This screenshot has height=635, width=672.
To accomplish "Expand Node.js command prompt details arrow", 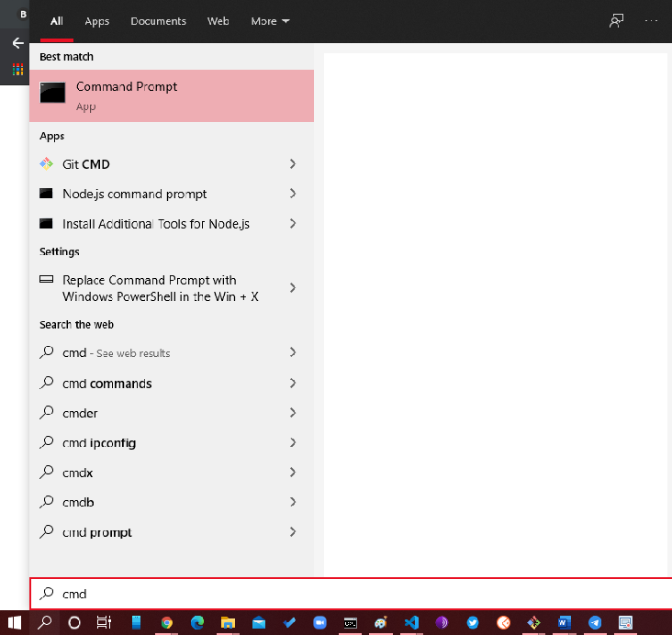I will coord(293,194).
